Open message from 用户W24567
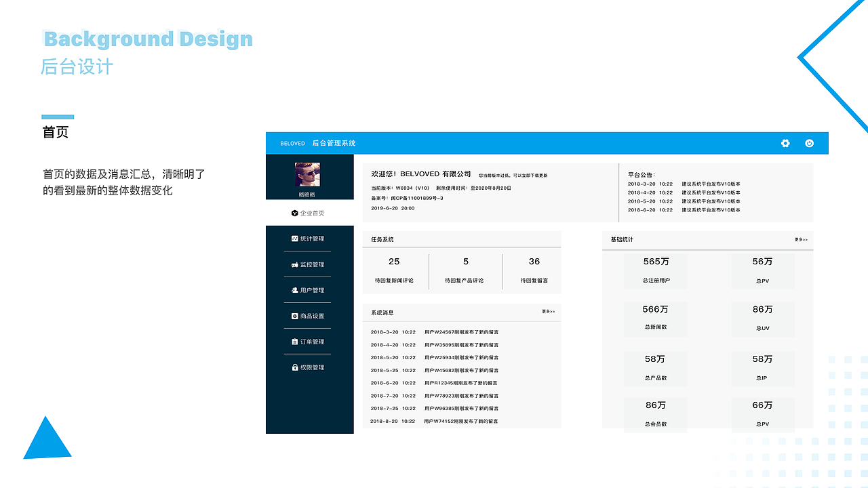Image resolution: width=868 pixels, height=488 pixels. tap(434, 332)
